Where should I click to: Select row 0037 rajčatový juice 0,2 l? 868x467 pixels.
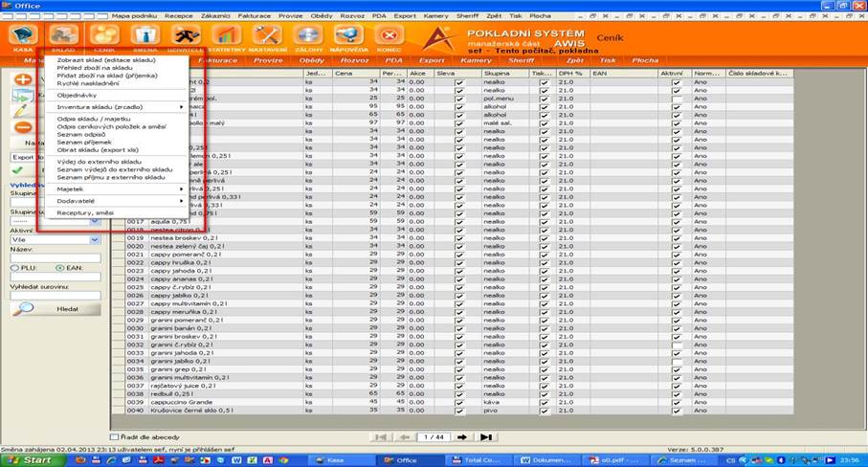[452, 386]
